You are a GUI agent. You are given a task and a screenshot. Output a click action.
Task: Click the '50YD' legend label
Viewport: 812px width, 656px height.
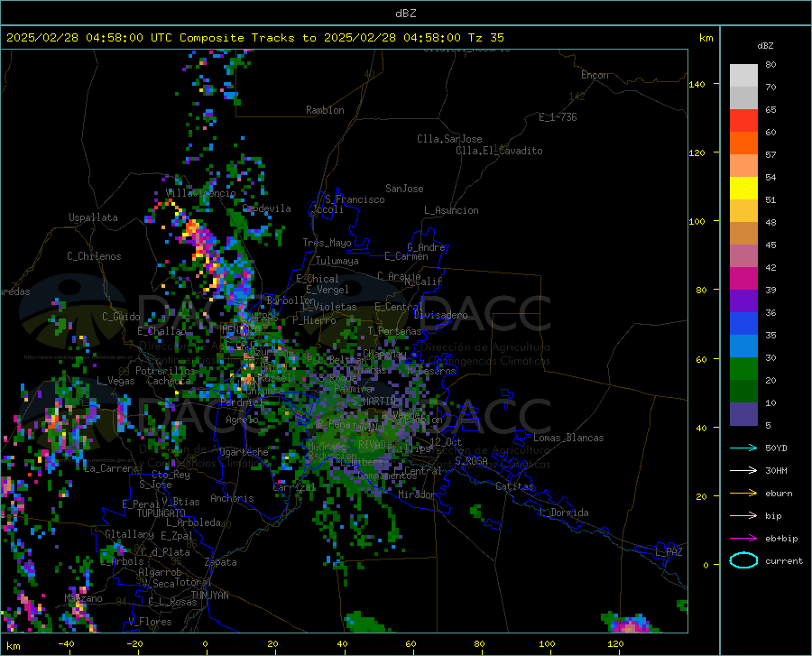[776, 448]
